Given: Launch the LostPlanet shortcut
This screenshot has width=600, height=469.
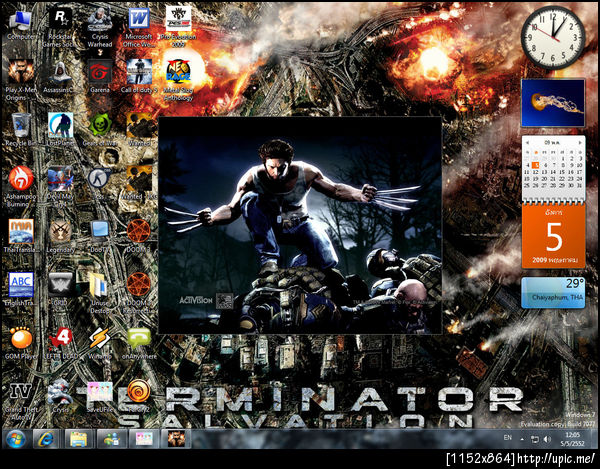Looking at the screenshot, I should tap(60, 130).
